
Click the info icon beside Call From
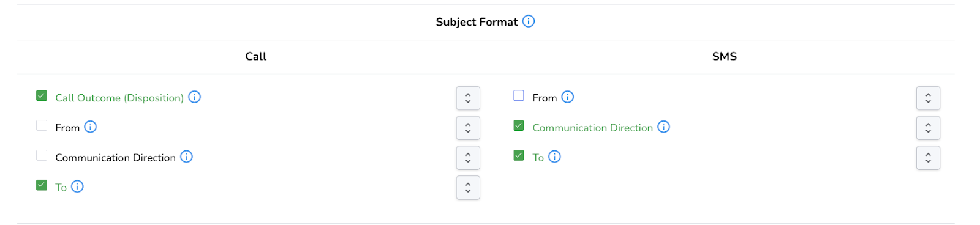point(90,127)
